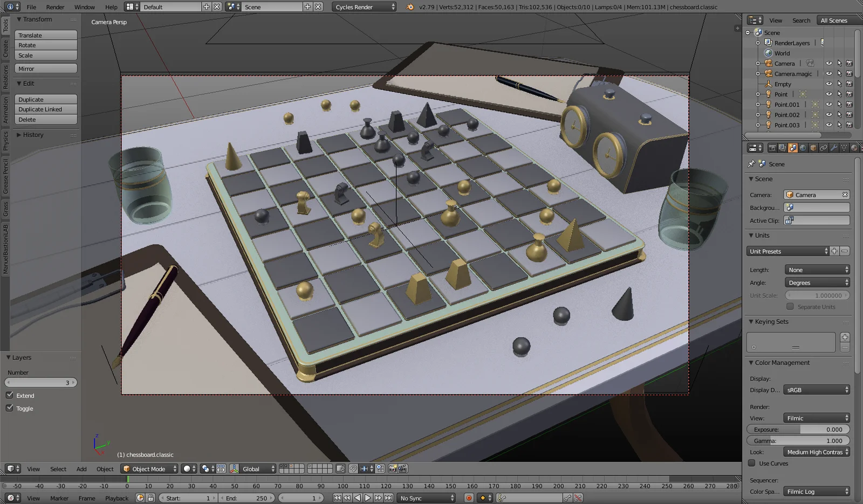Select the Constraints properties tab
The width and height of the screenshot is (863, 504).
click(824, 147)
